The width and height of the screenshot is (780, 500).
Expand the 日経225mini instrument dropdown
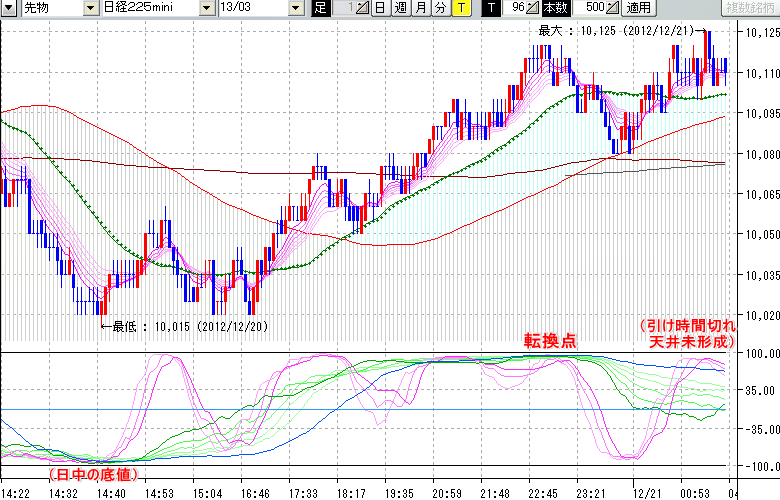pyautogui.click(x=206, y=8)
